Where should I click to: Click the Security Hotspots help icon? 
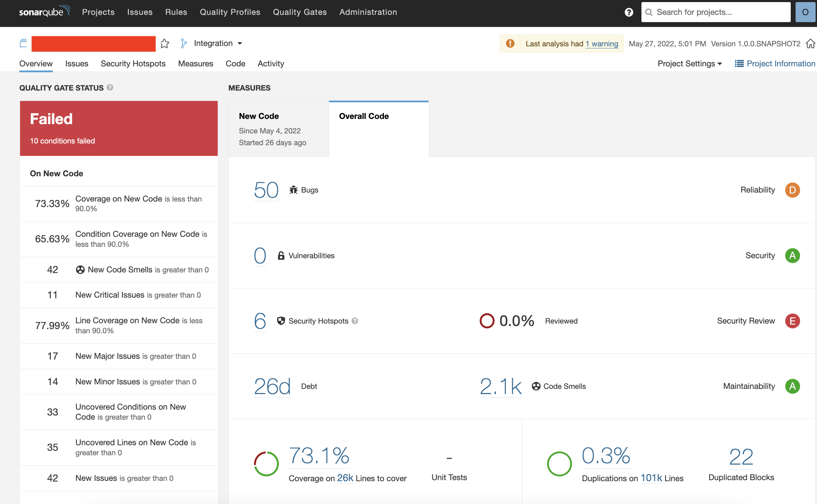click(x=355, y=321)
